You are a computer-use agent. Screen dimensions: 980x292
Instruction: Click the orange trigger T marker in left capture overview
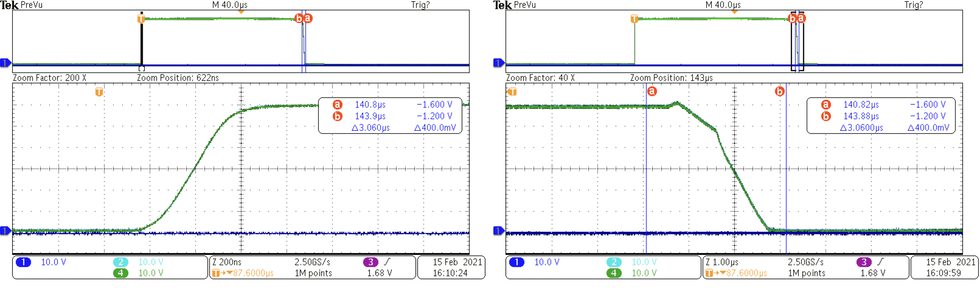click(x=141, y=19)
